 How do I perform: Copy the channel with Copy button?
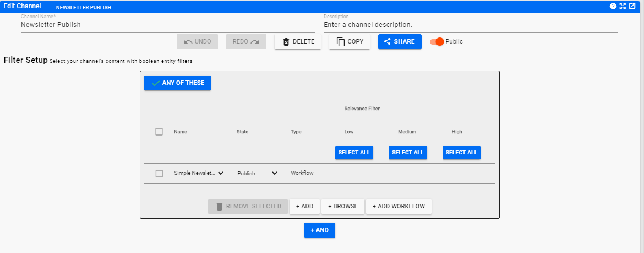coord(350,41)
